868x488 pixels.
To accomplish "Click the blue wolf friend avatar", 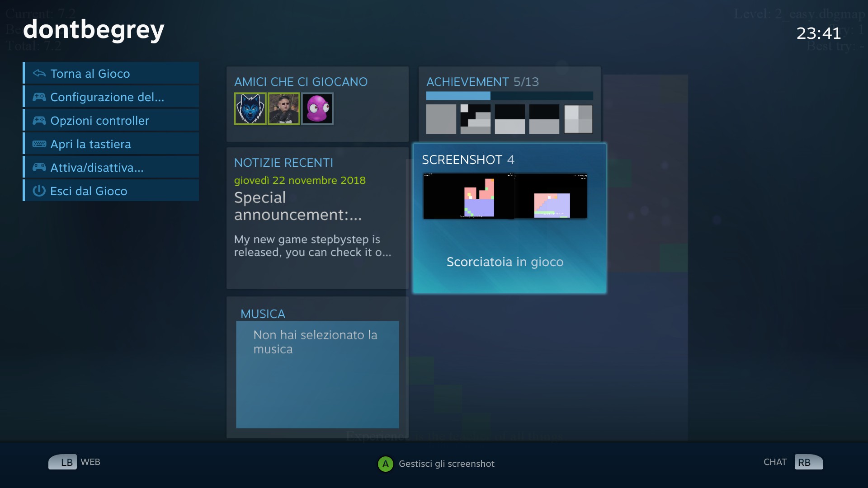I will (x=250, y=108).
